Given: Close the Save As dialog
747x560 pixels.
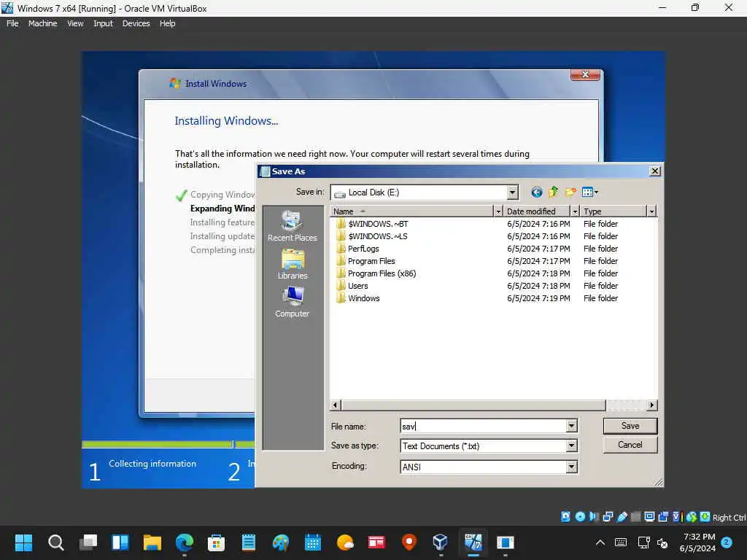Looking at the screenshot, I should coord(655,171).
